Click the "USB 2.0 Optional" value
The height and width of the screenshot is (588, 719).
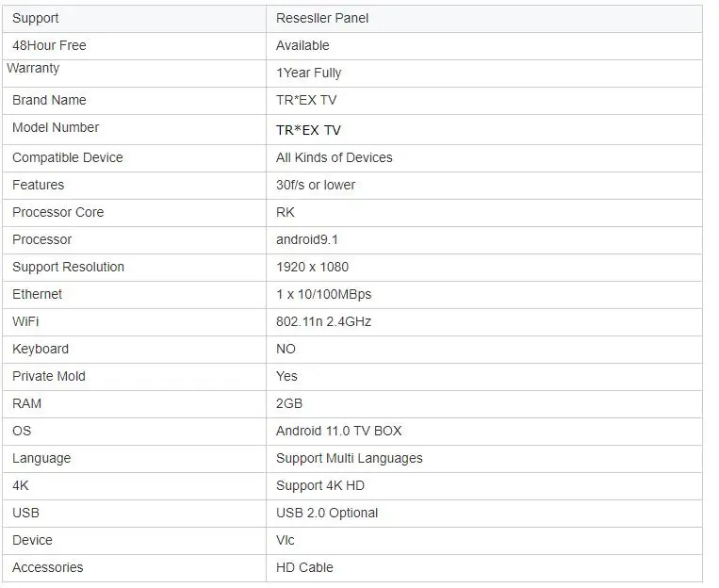(x=327, y=513)
